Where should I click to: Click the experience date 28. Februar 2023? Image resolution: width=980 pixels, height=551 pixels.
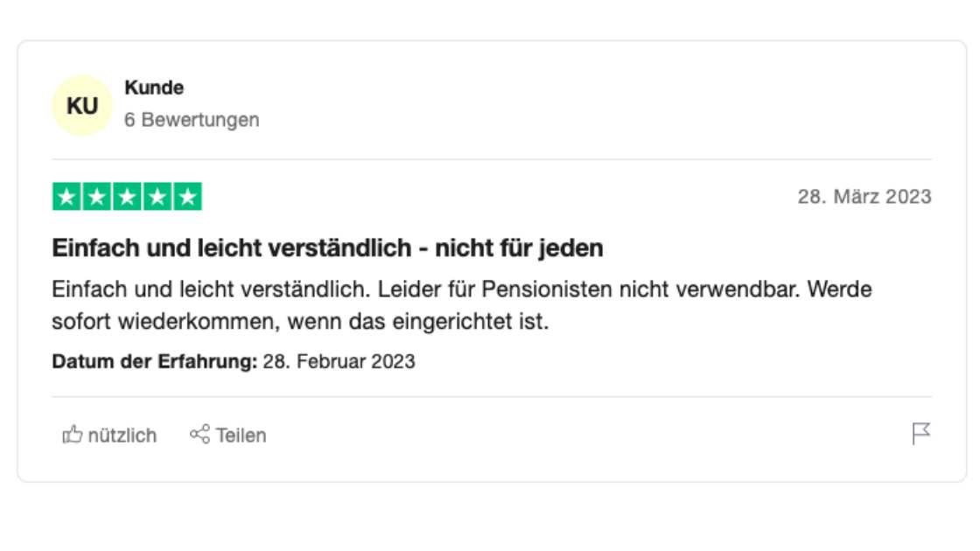(339, 361)
